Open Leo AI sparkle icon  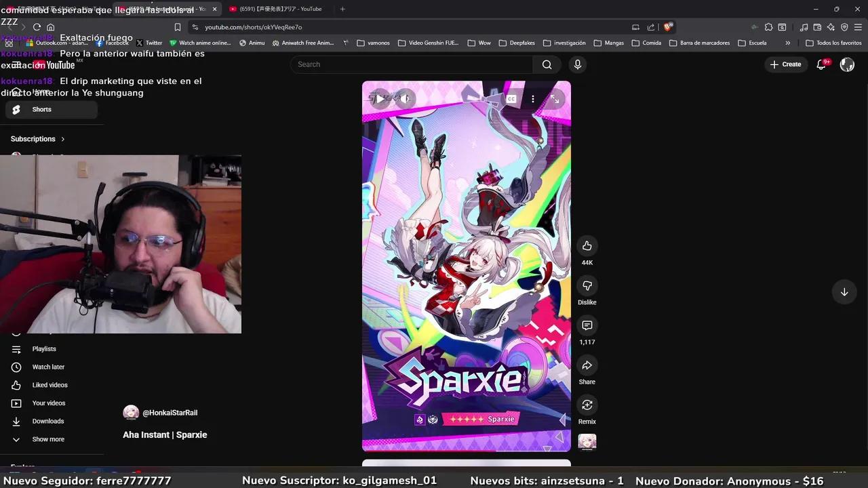[831, 27]
